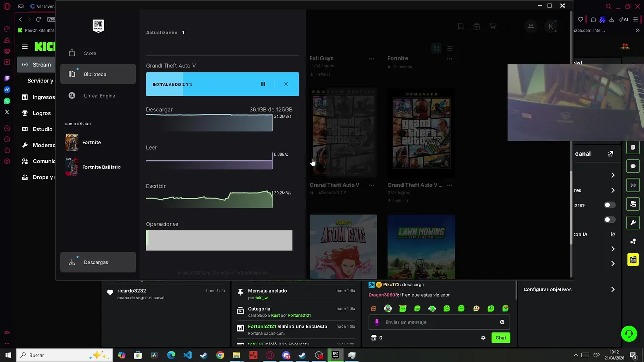Open Kick hamburger menu
The width and height of the screenshot is (644, 362).
tap(25, 47)
